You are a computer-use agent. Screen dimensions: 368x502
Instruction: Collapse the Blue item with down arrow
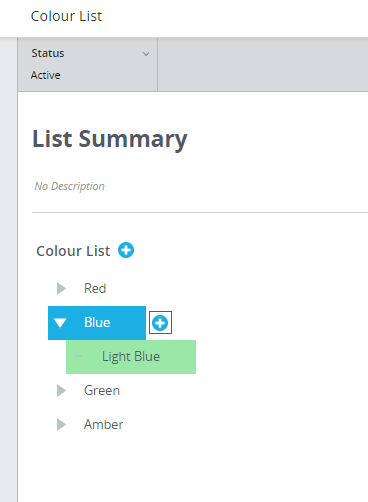click(x=60, y=323)
